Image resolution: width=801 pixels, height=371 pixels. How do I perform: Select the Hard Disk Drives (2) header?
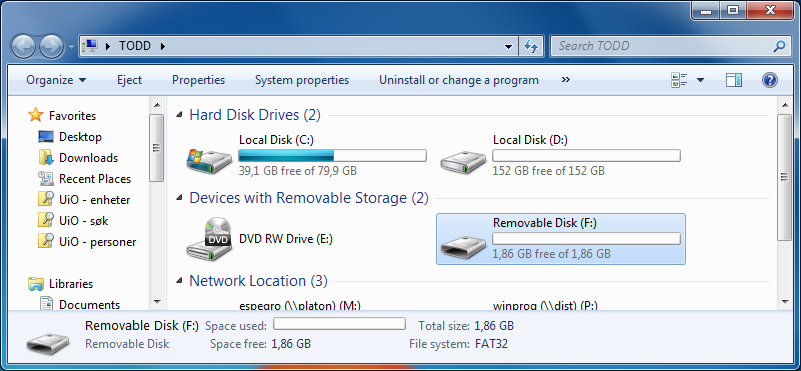[x=255, y=115]
